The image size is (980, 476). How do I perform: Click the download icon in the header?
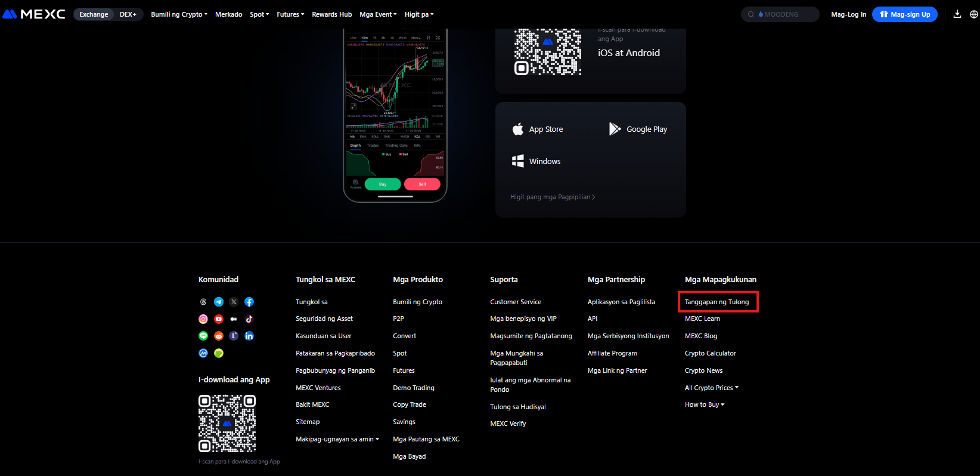click(x=957, y=14)
